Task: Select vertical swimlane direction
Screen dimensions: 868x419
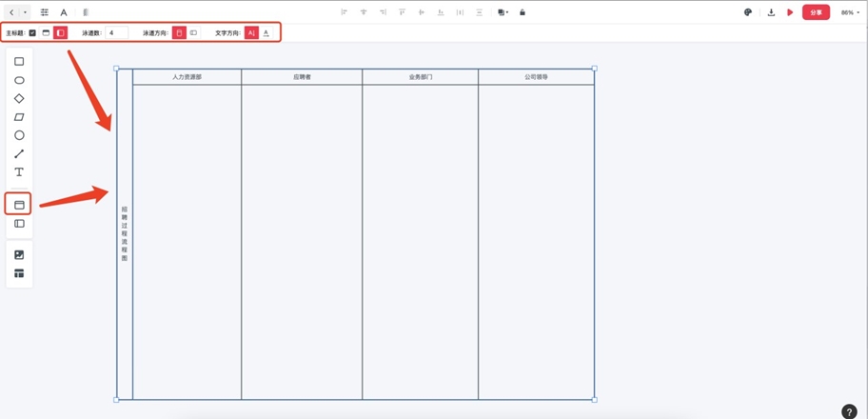Action: pyautogui.click(x=179, y=32)
